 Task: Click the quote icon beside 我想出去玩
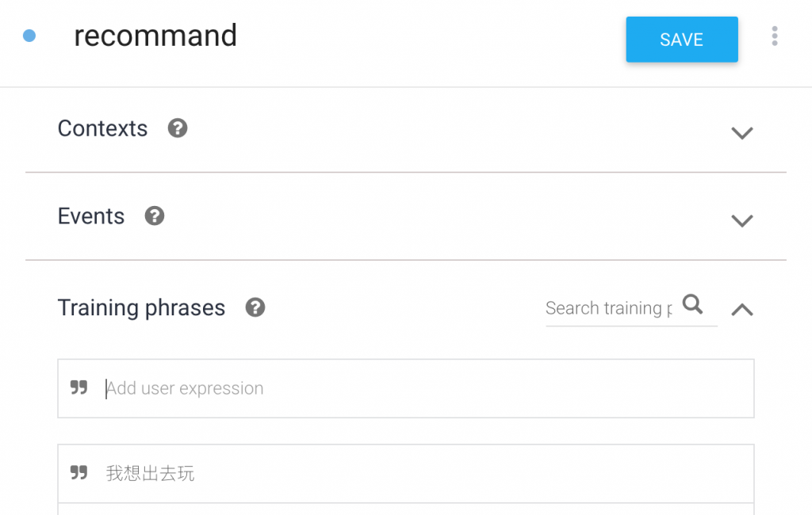(x=79, y=474)
